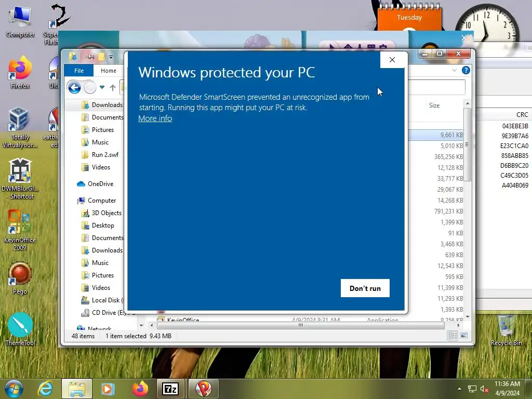
Task: Click the 791,231 KB size cell
Action: [x=448, y=211]
